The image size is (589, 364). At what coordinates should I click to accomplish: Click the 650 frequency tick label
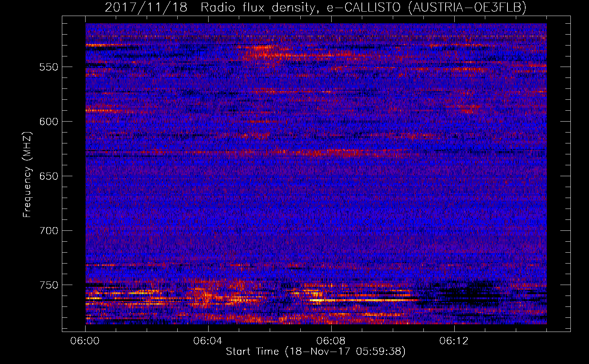[x=49, y=176]
